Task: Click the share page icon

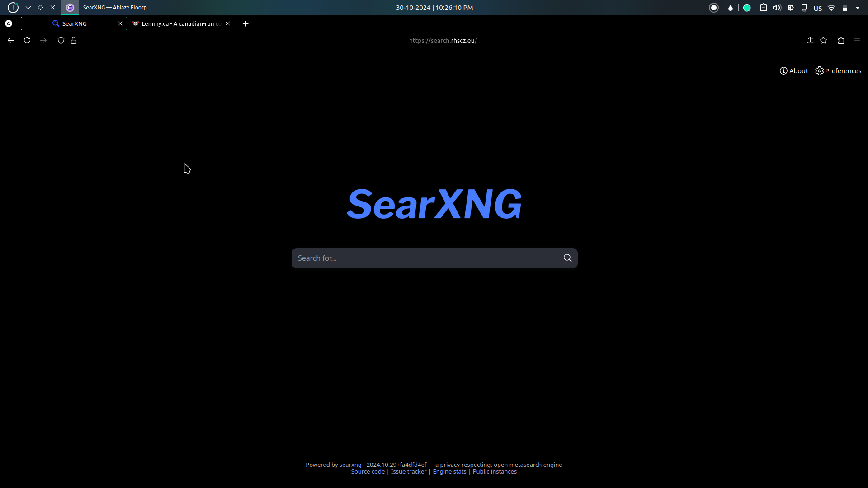Action: pyautogui.click(x=810, y=41)
